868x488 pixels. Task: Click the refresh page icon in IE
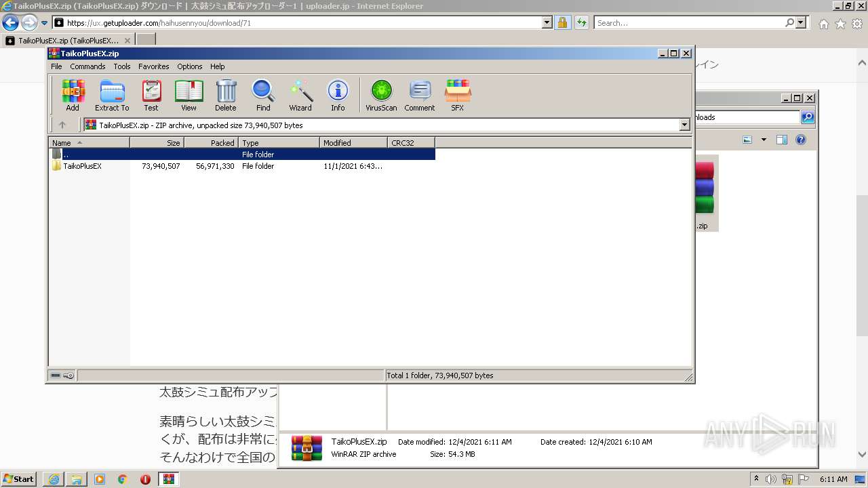(x=581, y=23)
